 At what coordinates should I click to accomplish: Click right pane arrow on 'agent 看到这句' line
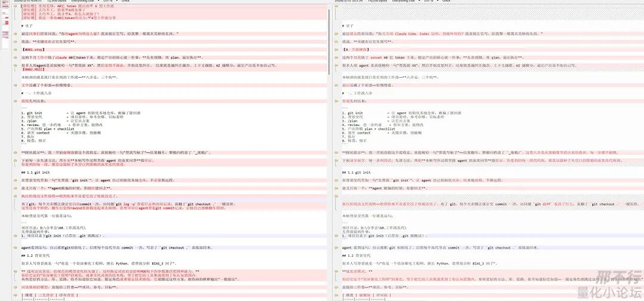(x=336, y=247)
